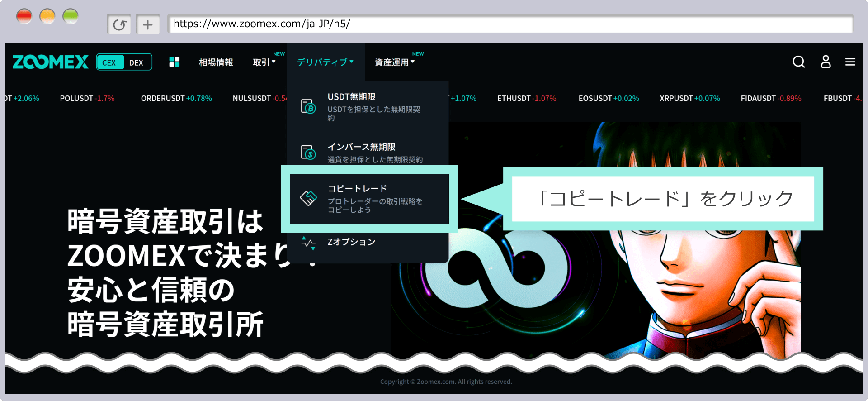Click the inverse perpetual contract icon
Screen dimensions: 868x401
click(x=308, y=152)
